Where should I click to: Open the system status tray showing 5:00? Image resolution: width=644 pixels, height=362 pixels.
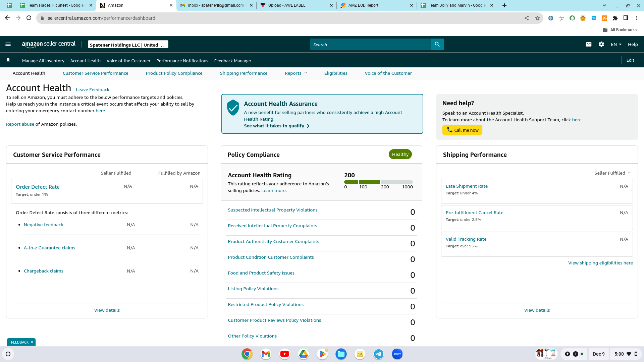(x=626, y=354)
